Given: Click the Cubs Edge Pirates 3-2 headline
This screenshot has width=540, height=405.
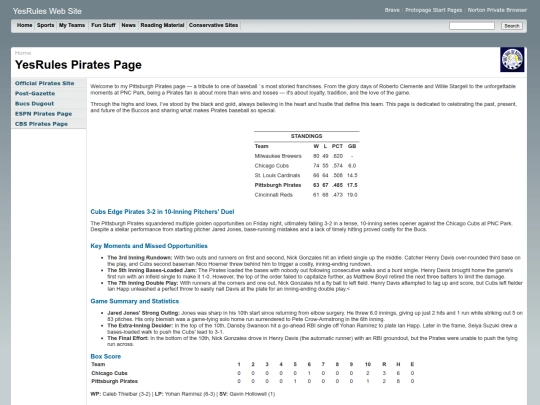Looking at the screenshot, I should click(162, 212).
